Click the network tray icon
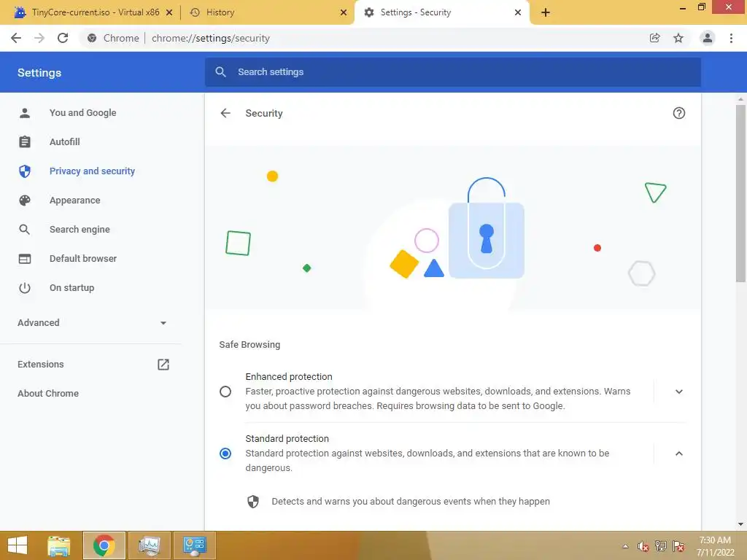747x560 pixels. click(661, 546)
